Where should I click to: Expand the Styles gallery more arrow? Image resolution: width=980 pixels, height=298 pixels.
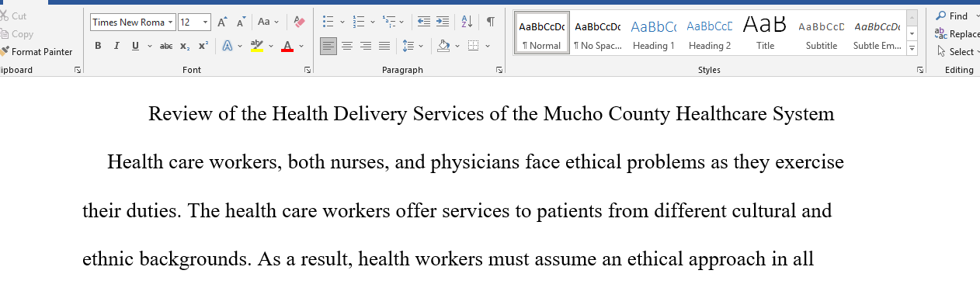(912, 49)
